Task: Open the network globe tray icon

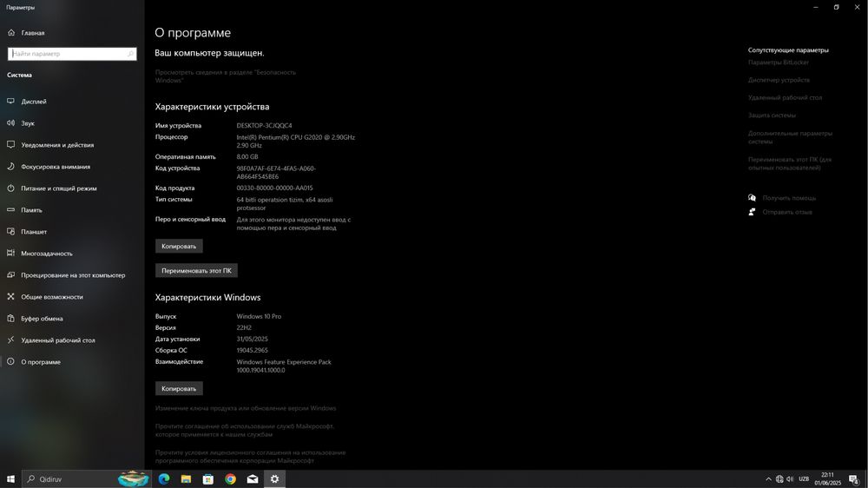Action: 779,479
